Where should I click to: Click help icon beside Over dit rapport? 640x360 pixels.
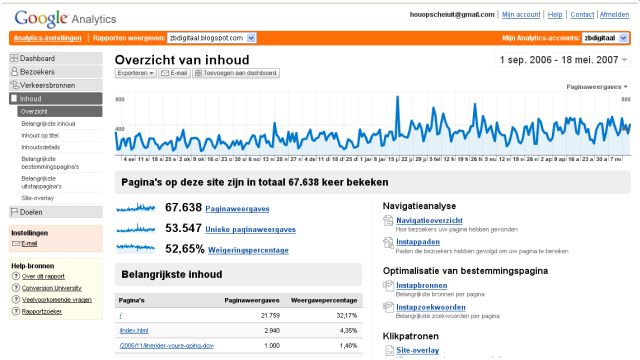point(16,276)
